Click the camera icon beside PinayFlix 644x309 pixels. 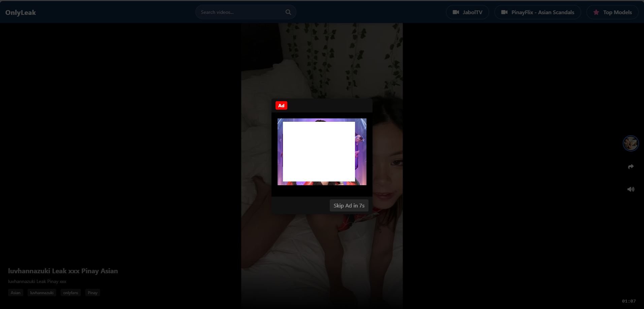tap(504, 12)
